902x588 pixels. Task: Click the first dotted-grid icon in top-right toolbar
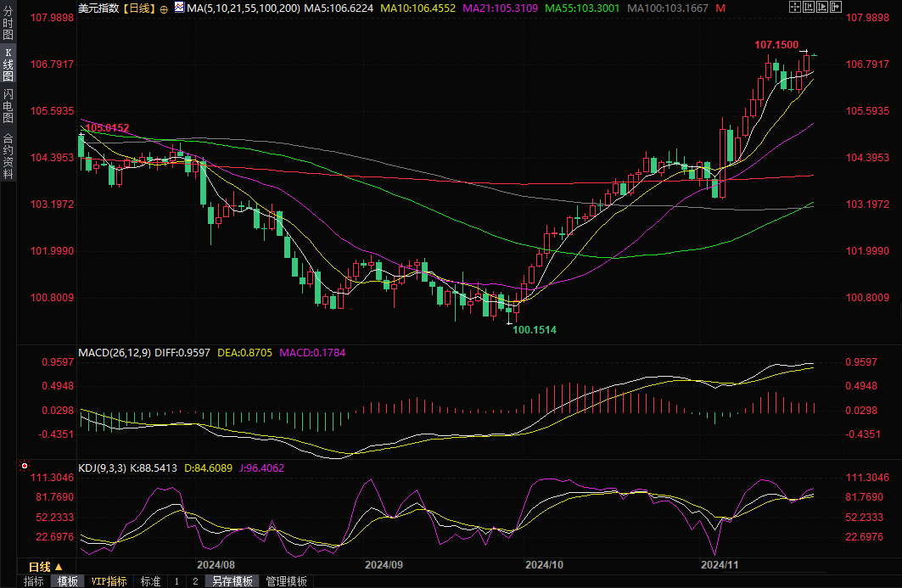click(x=794, y=8)
